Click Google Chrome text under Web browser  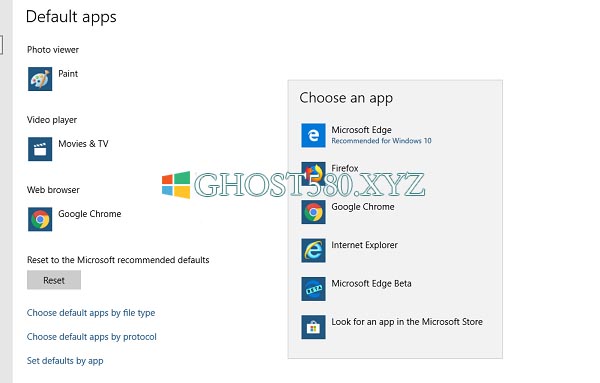point(90,214)
